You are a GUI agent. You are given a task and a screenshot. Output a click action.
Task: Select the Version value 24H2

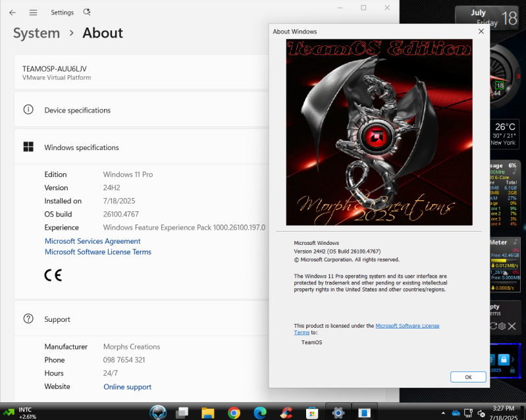click(x=111, y=188)
